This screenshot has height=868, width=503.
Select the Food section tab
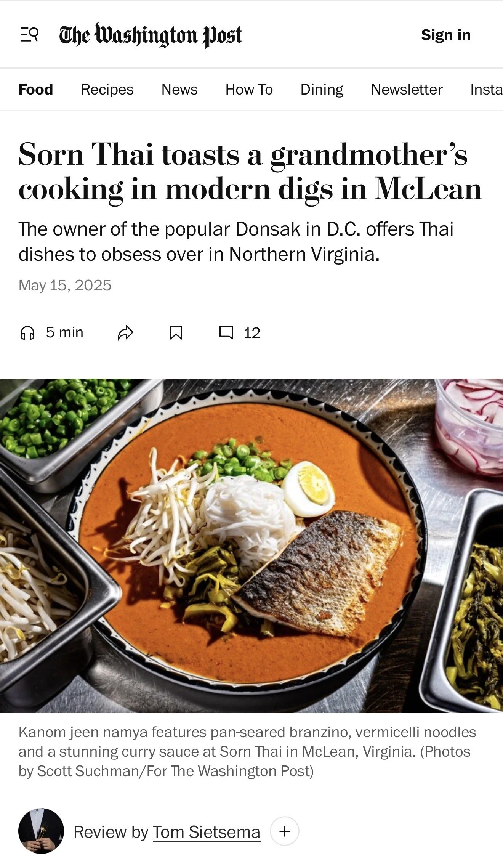click(x=36, y=90)
